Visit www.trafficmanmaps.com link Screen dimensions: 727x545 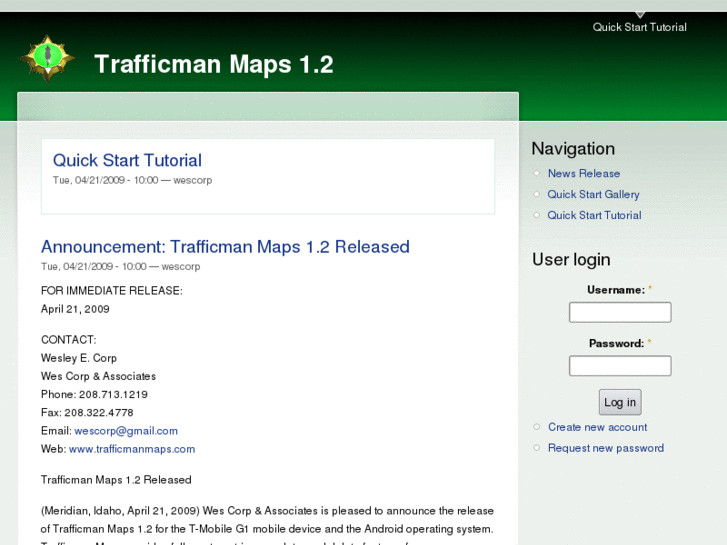coord(132,449)
